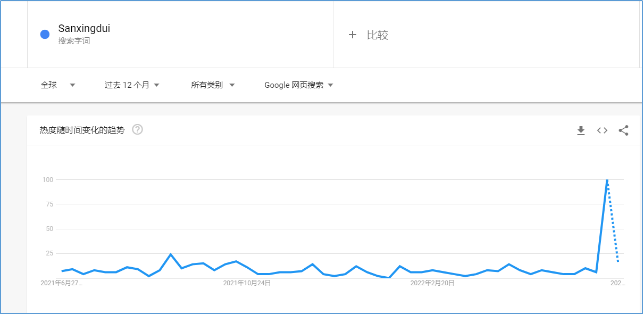Click the blue dot next to Sanxingdui
644x314 pixels.
pyautogui.click(x=45, y=35)
